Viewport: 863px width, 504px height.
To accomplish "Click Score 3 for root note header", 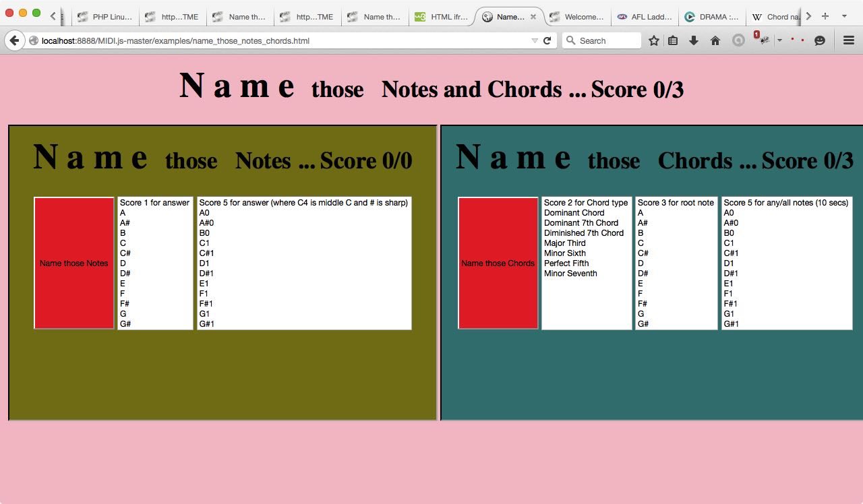I will (676, 203).
